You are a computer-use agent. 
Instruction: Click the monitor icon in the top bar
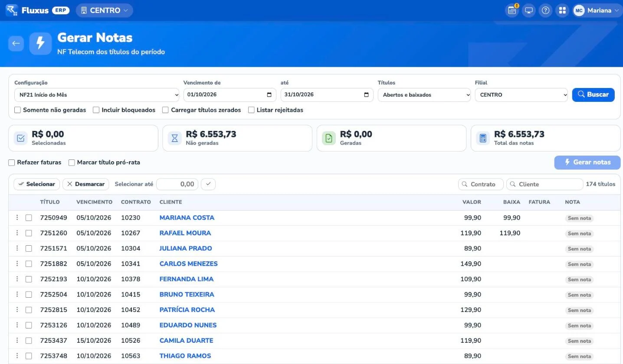529,10
